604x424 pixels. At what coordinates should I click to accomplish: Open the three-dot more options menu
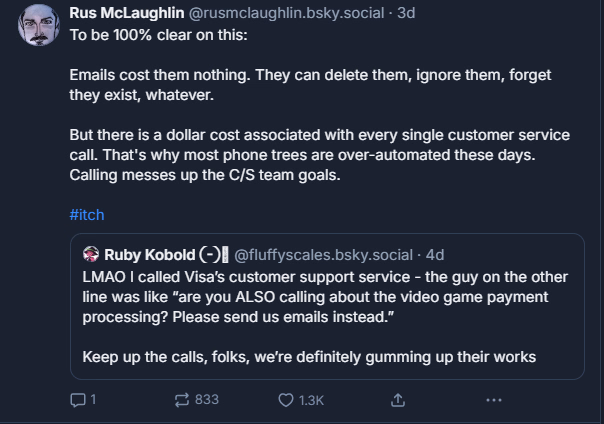click(x=494, y=400)
